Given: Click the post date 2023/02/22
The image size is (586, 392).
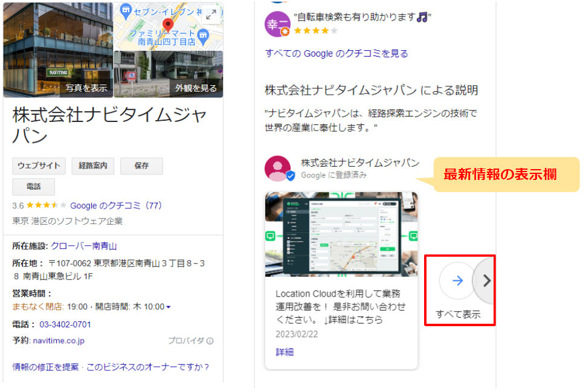Looking at the screenshot, I should tap(297, 335).
